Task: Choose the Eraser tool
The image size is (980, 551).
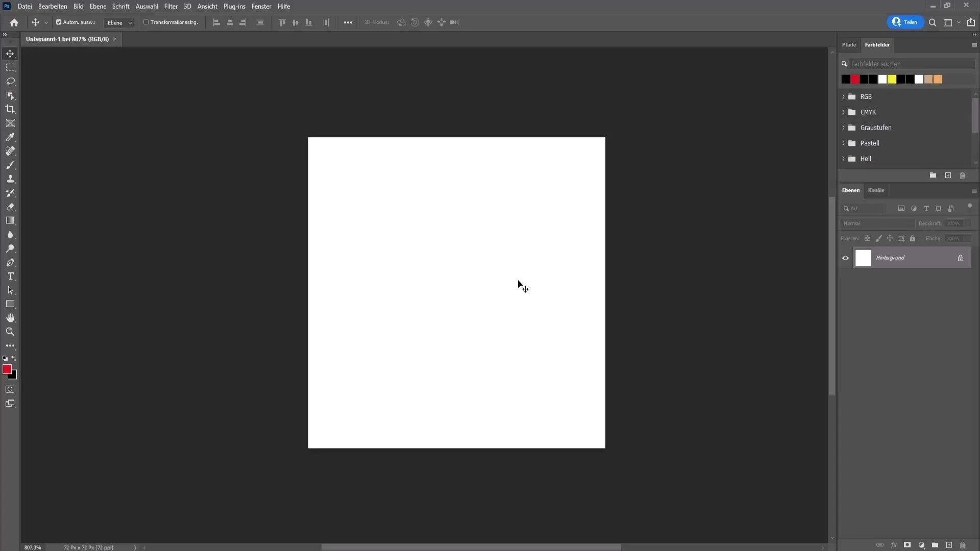Action: [x=10, y=207]
